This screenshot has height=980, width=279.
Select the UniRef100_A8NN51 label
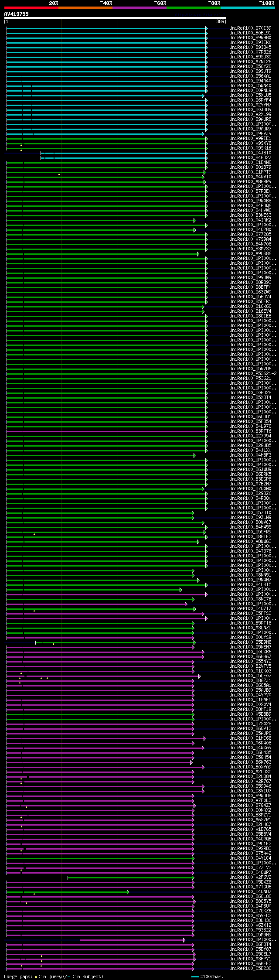pyautogui.click(x=250, y=575)
